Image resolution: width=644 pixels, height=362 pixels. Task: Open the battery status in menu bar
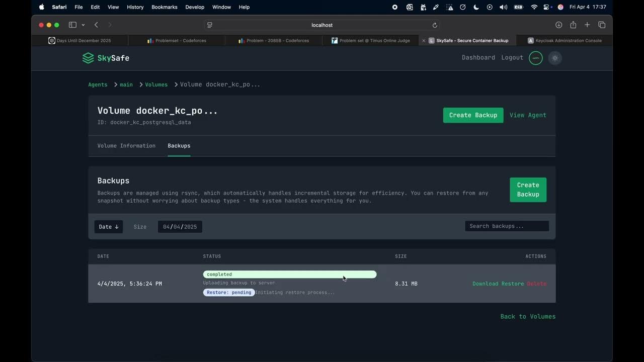(x=518, y=7)
